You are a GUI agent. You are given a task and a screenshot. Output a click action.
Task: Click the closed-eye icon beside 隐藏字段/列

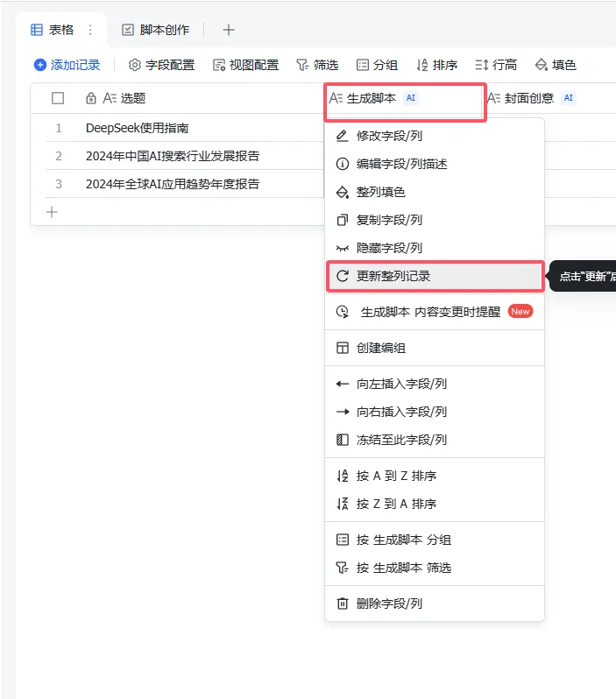coord(342,248)
